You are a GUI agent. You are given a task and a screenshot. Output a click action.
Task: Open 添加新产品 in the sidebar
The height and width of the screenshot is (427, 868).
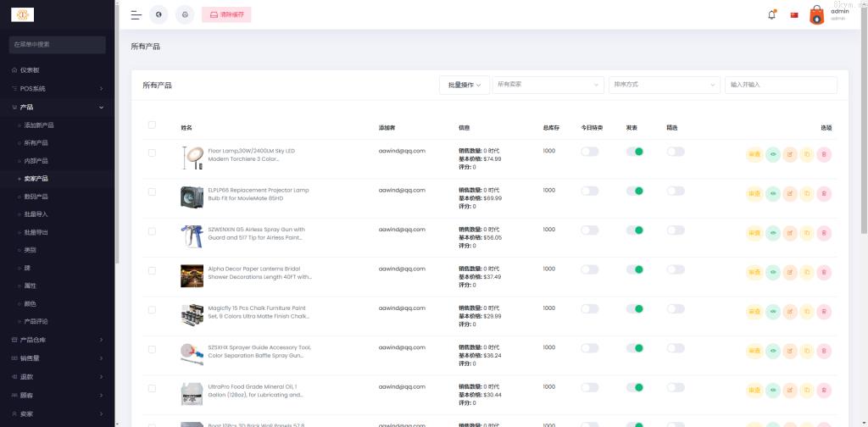pos(39,125)
